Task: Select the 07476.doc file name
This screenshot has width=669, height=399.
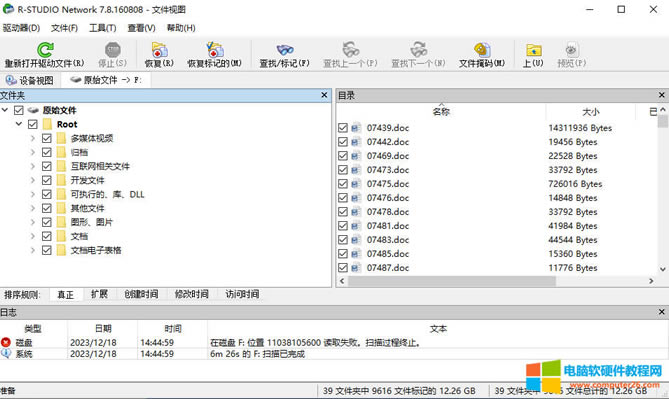Action: 388,198
